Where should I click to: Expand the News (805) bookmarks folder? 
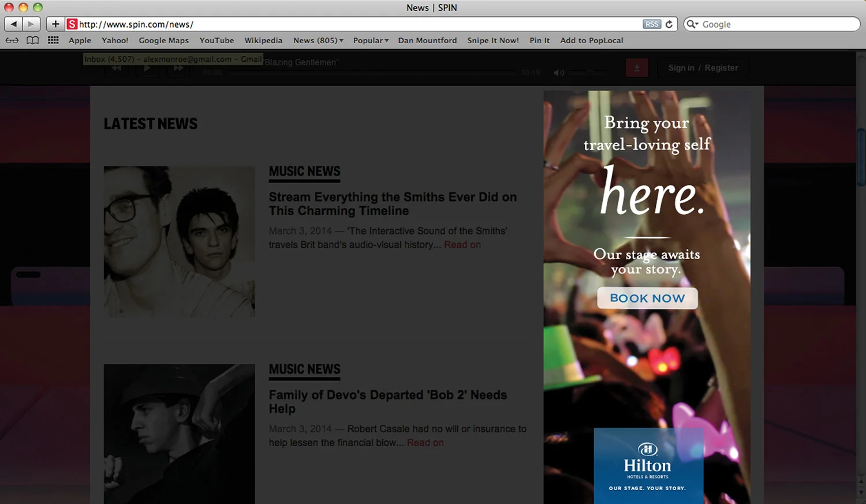318,40
